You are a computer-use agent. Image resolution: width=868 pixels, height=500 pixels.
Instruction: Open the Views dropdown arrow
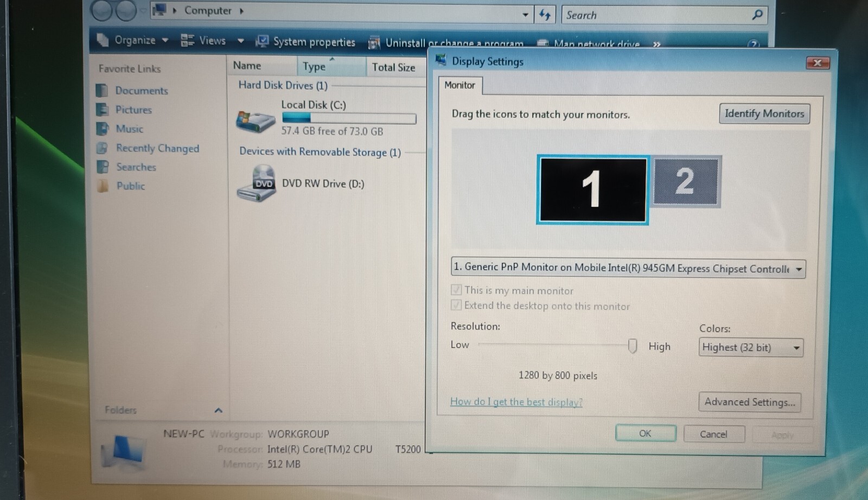240,41
